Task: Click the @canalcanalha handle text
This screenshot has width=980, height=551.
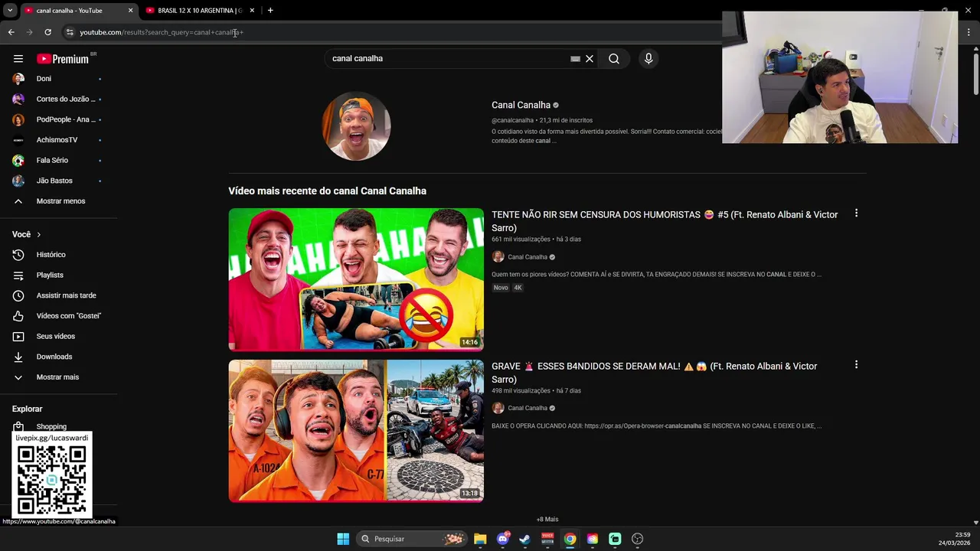Action: point(512,120)
